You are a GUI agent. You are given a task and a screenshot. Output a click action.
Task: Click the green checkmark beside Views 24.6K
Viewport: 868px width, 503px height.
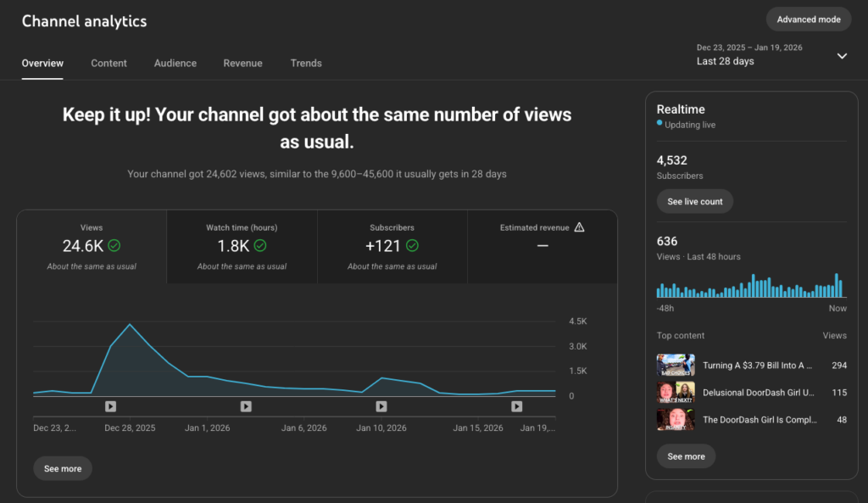[x=114, y=246]
